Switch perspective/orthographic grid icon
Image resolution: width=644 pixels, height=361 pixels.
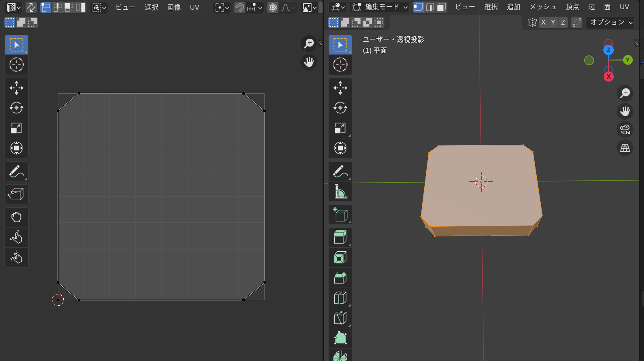click(625, 148)
